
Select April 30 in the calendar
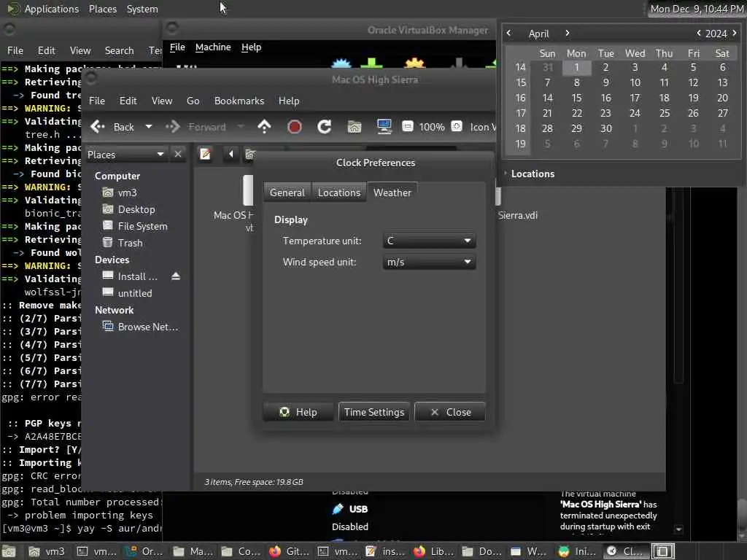pos(605,128)
